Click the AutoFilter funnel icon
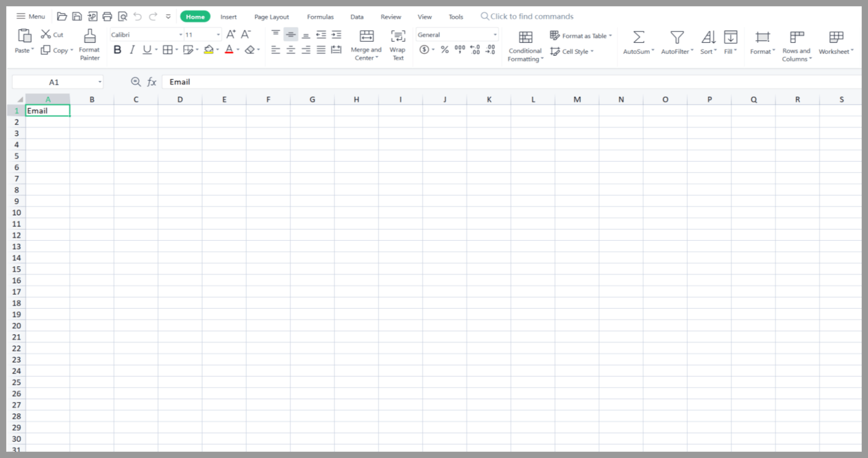This screenshot has width=868, height=458. click(x=676, y=37)
